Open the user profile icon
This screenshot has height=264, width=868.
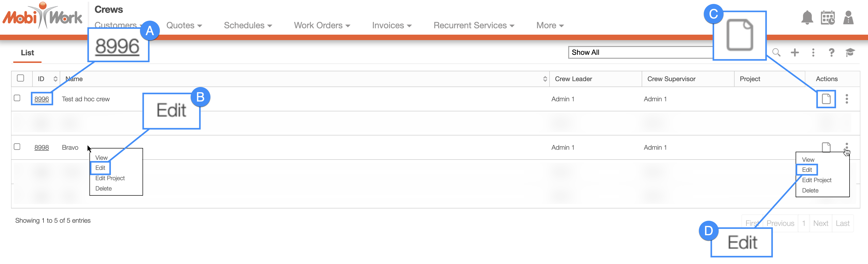pyautogui.click(x=848, y=17)
